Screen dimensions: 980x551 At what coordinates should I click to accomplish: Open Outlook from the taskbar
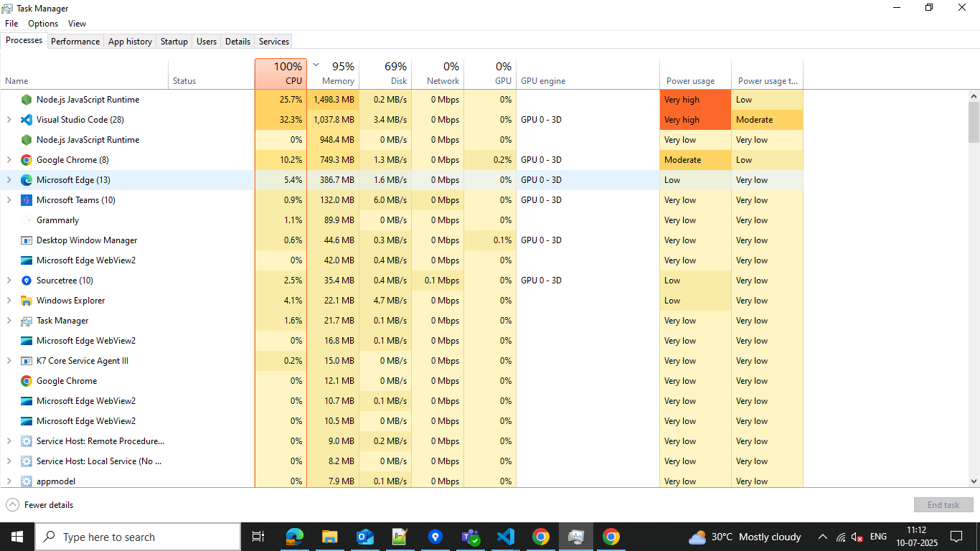pyautogui.click(x=365, y=537)
